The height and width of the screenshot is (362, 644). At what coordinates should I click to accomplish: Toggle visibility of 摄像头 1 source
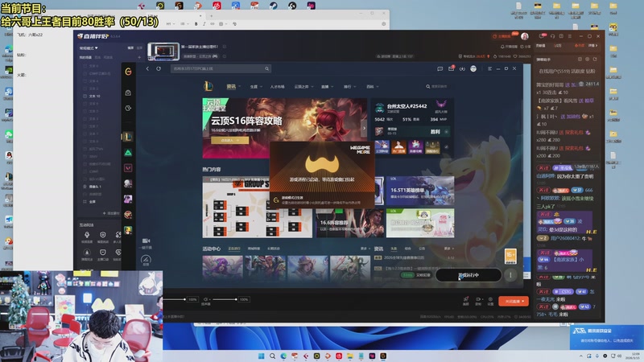(x=85, y=187)
